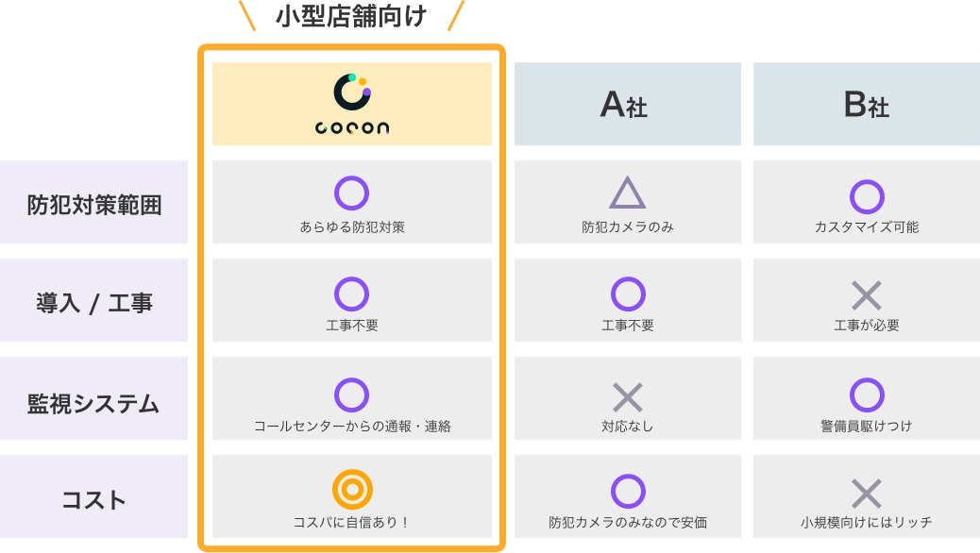
Task: Select the B社 column header
Action: pos(867,104)
